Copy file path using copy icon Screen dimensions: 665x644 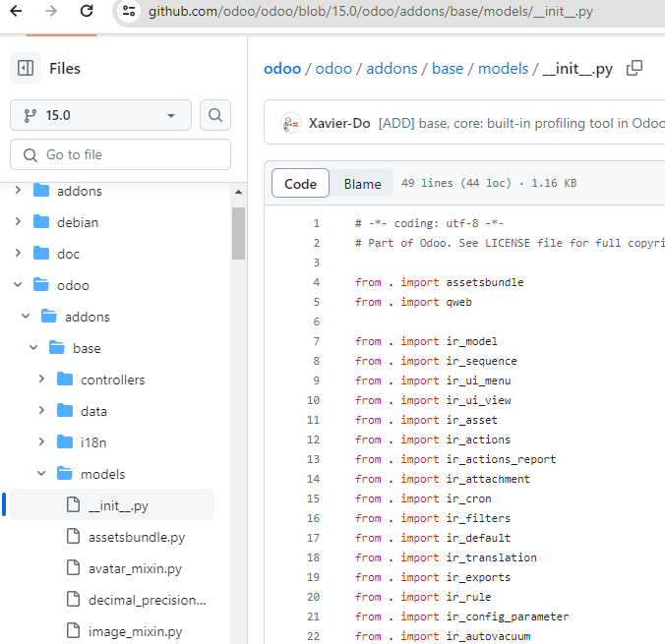pos(635,68)
